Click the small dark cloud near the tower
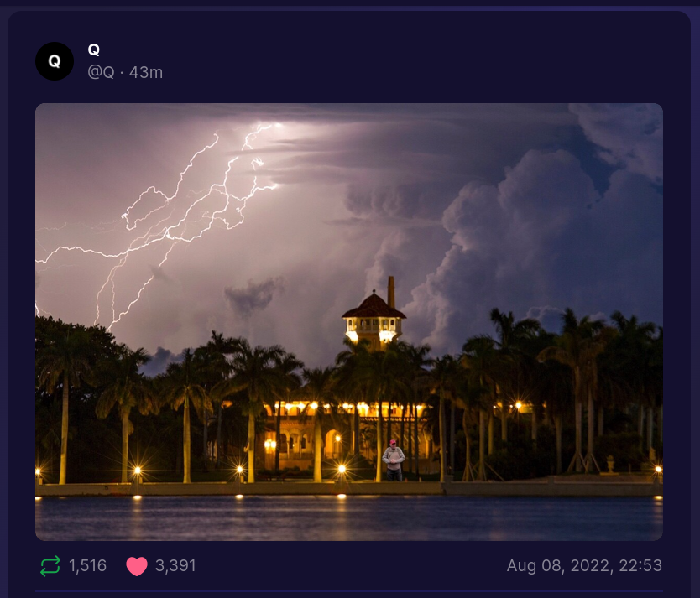Image resolution: width=700 pixels, height=598 pixels. [253, 294]
